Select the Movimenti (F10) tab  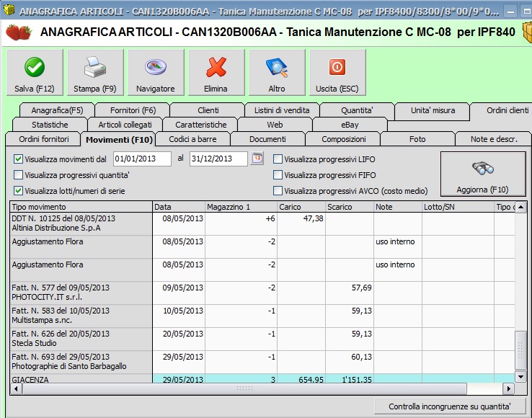click(119, 139)
